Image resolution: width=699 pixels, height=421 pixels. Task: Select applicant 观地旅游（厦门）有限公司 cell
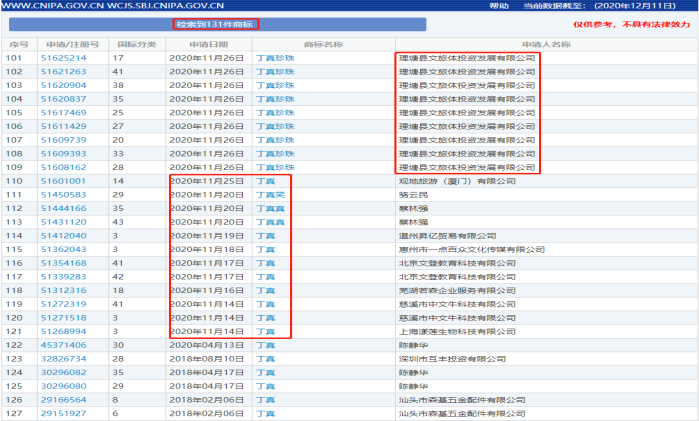[456, 181]
